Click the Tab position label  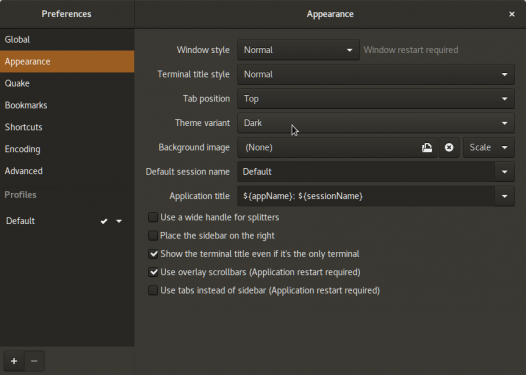[207, 99]
